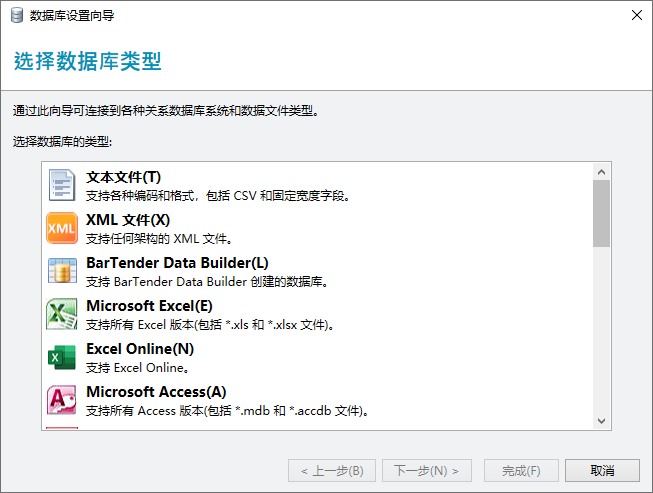Pick Microsoft Excel(E) from the list
This screenshot has height=493, width=653.
(149, 306)
